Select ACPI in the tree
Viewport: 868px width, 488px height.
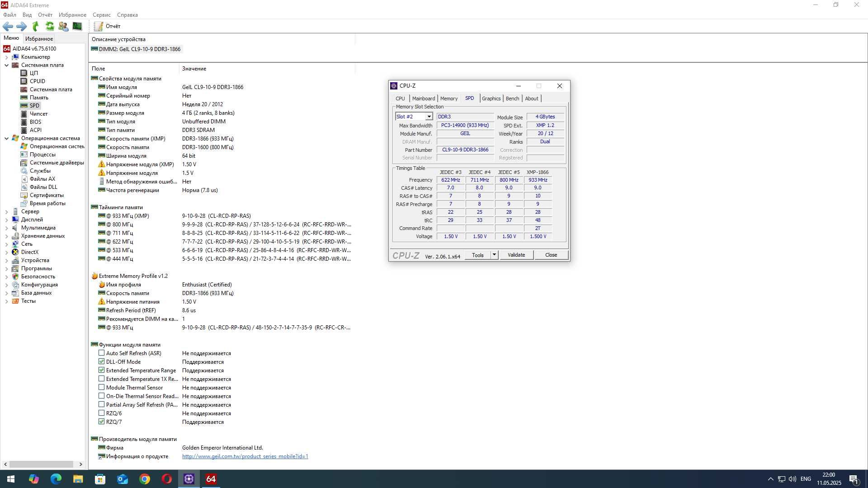pos(35,130)
